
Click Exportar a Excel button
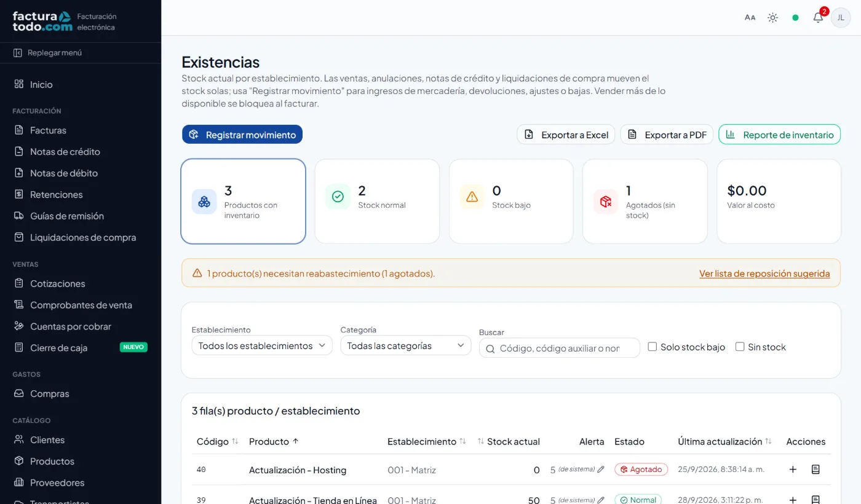tap(566, 135)
